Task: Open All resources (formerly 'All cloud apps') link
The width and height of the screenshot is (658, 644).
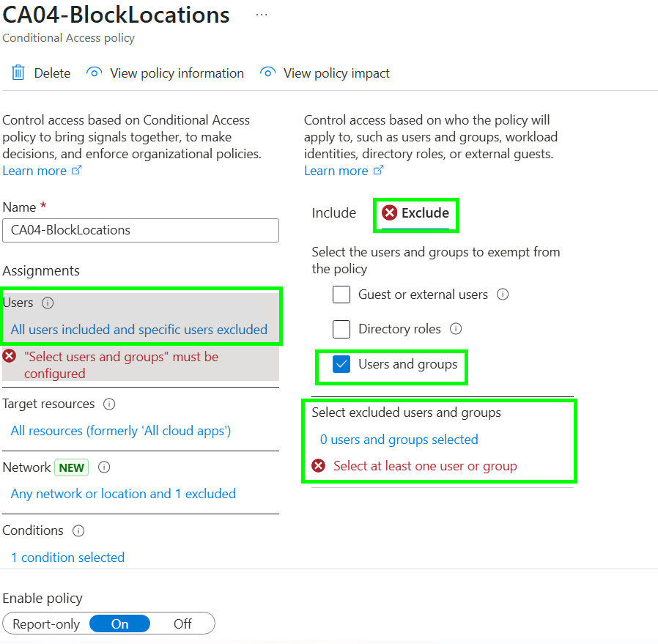Action: click(x=121, y=431)
